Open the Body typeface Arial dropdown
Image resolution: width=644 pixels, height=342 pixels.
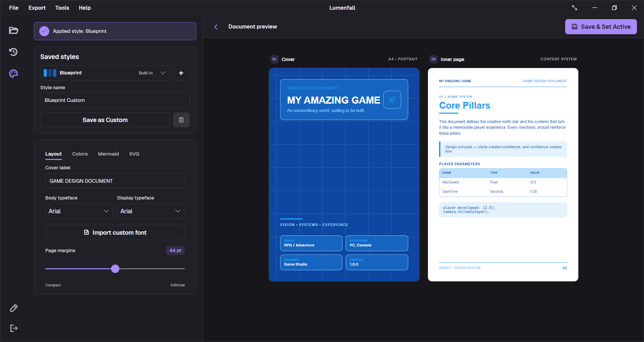pyautogui.click(x=79, y=211)
